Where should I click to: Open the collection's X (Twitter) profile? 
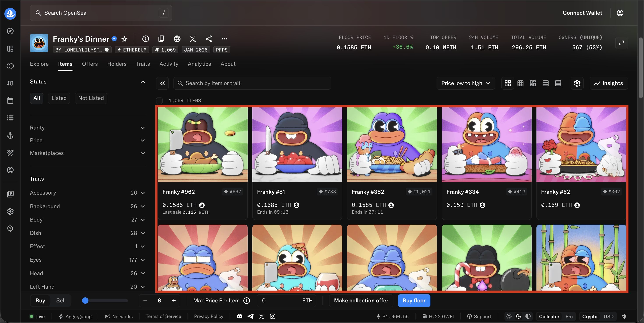click(x=193, y=39)
